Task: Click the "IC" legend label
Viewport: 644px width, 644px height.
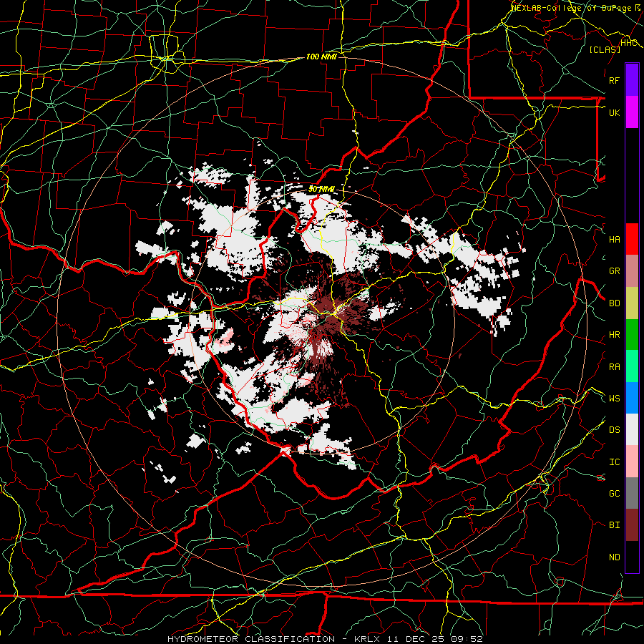Action: [615, 462]
